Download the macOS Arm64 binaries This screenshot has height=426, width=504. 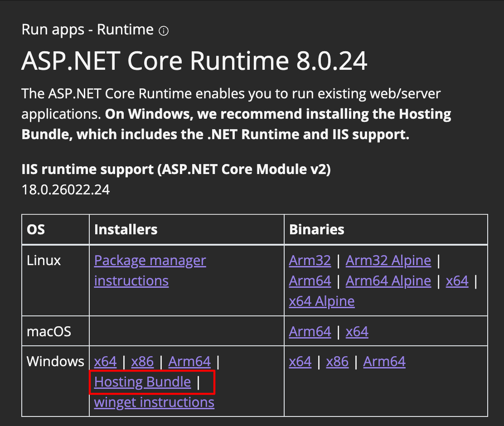point(310,331)
